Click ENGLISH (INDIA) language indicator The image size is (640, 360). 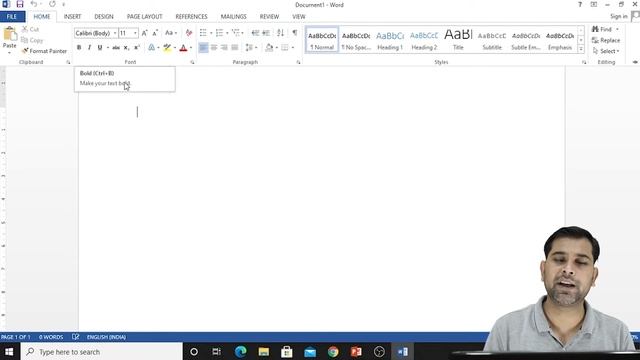pyautogui.click(x=106, y=337)
